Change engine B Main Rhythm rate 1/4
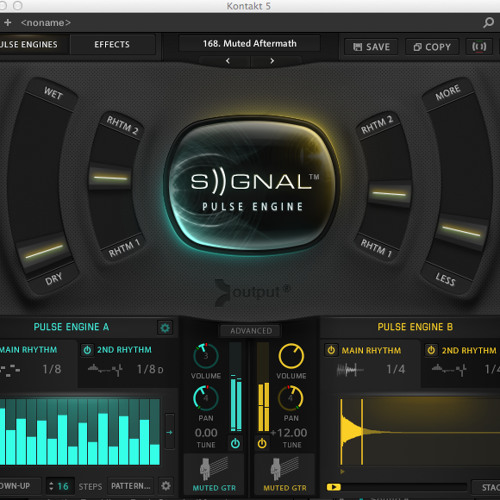Viewport: 500px width, 500px height. (x=396, y=369)
